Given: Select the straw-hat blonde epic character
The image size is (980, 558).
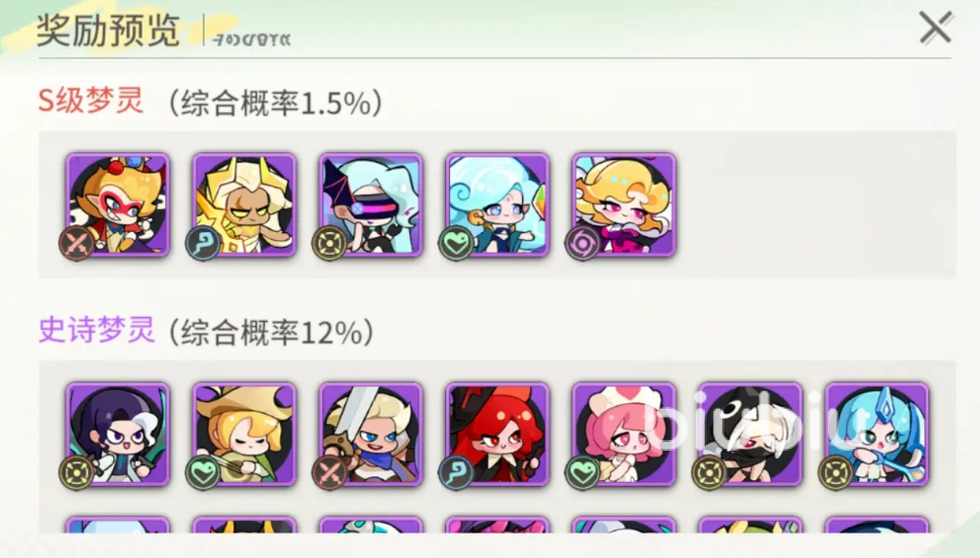Looking at the screenshot, I should (244, 434).
